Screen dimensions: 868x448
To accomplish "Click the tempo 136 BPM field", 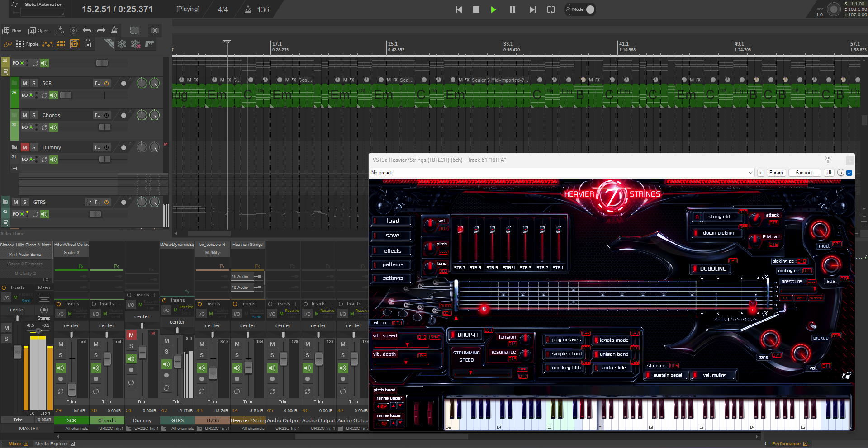I will pos(263,9).
